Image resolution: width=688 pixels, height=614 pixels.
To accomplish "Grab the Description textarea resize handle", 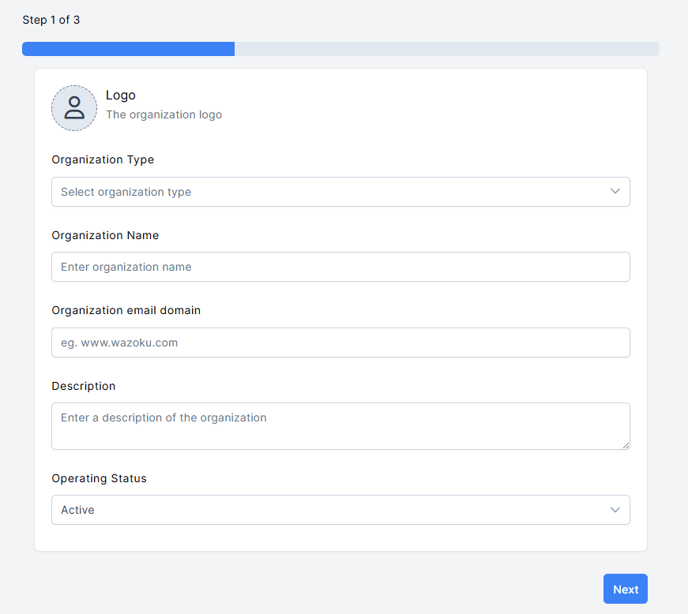I will coord(626,445).
